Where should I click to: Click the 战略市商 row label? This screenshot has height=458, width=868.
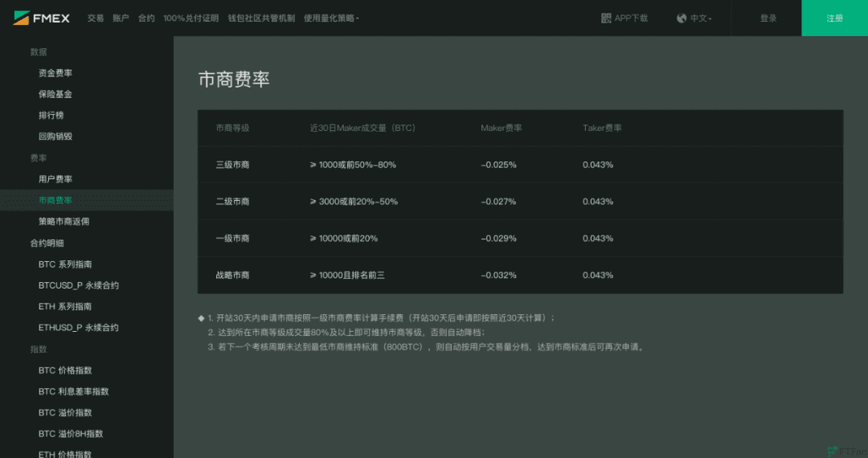232,275
